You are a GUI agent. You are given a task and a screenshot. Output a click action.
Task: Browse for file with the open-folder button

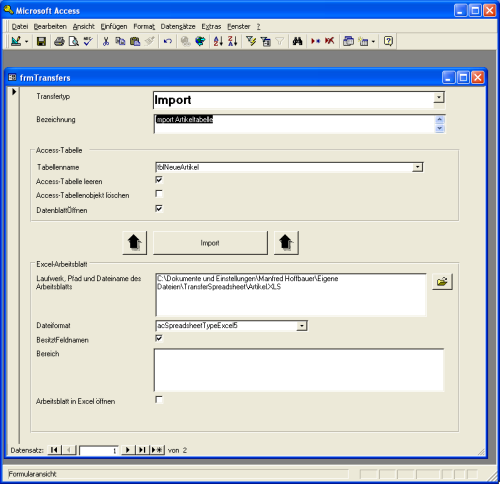(442, 282)
